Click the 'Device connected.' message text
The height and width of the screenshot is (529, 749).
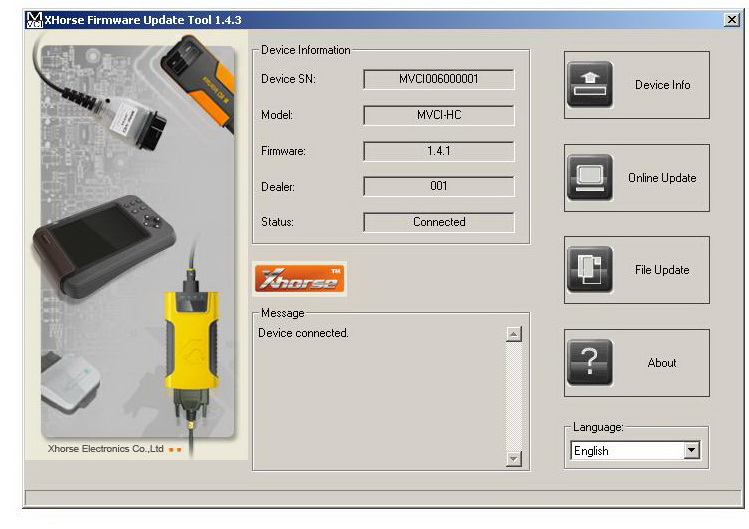click(x=303, y=333)
